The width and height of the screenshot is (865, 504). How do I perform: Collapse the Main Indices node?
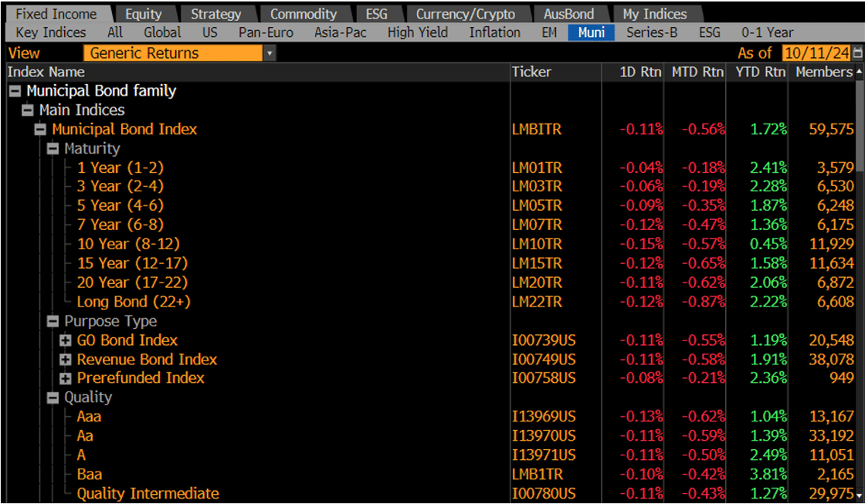click(27, 110)
